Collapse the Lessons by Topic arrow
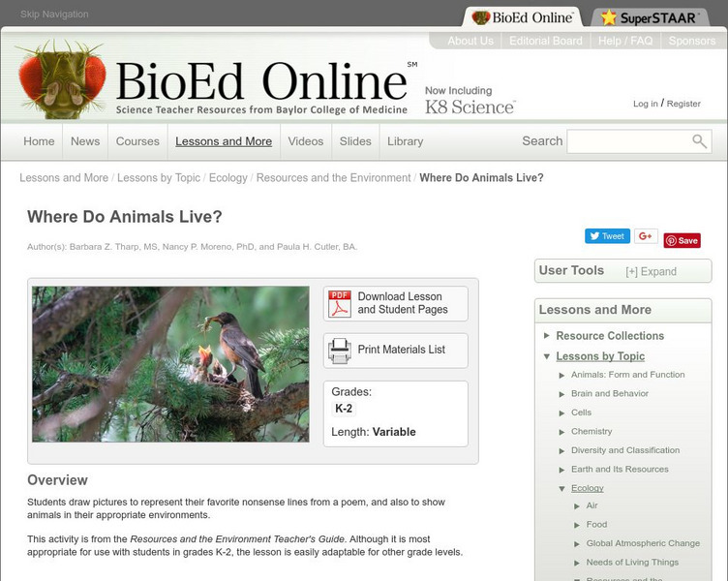728x581 pixels. (x=546, y=356)
